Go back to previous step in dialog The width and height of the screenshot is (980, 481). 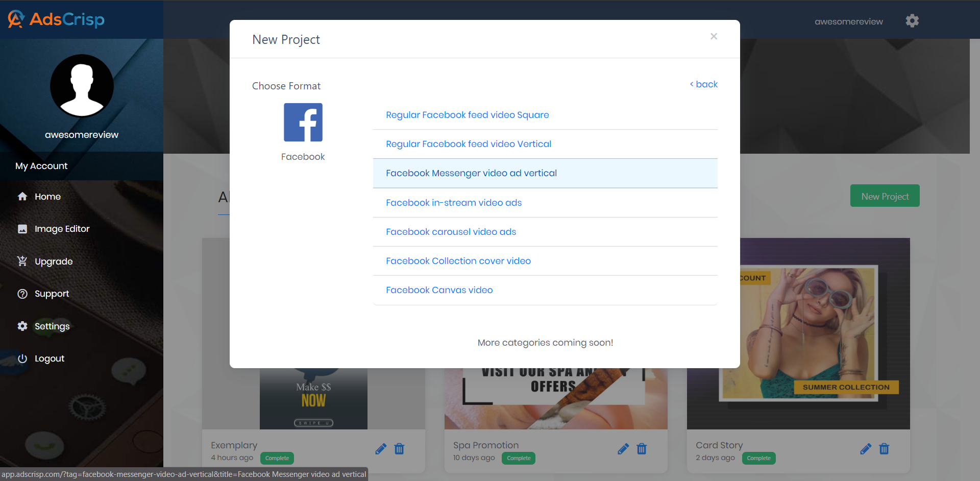[x=704, y=84]
